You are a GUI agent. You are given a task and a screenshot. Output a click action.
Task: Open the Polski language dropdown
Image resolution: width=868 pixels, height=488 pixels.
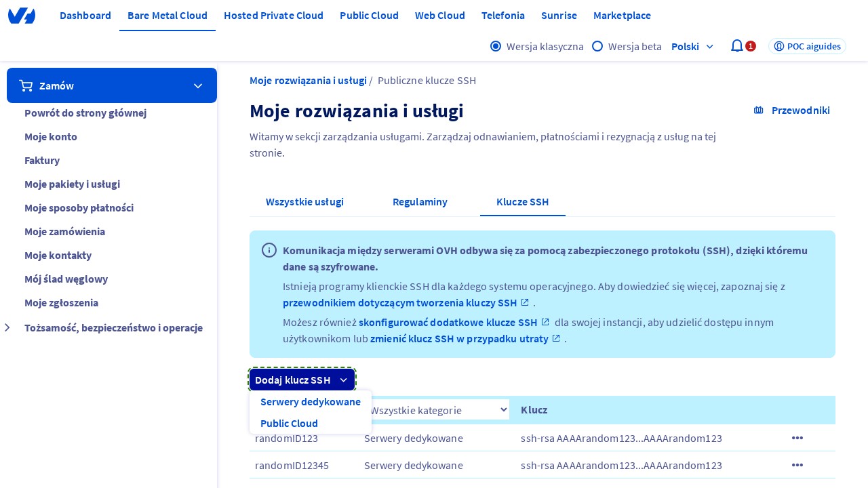click(x=692, y=46)
